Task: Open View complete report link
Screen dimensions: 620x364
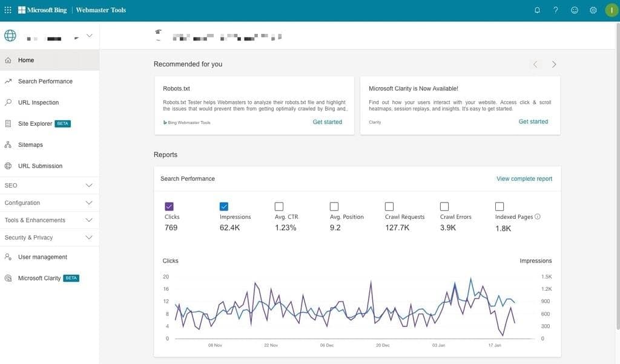Action: (x=524, y=179)
